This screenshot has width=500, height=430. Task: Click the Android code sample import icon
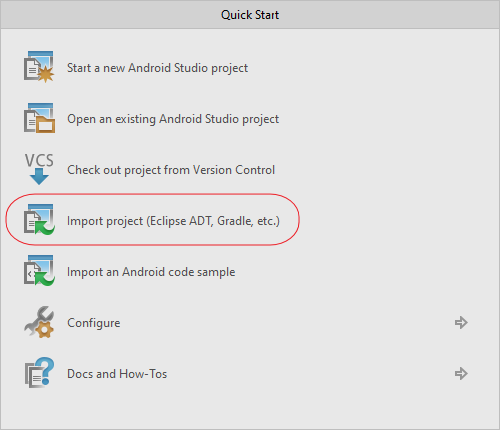click(39, 271)
